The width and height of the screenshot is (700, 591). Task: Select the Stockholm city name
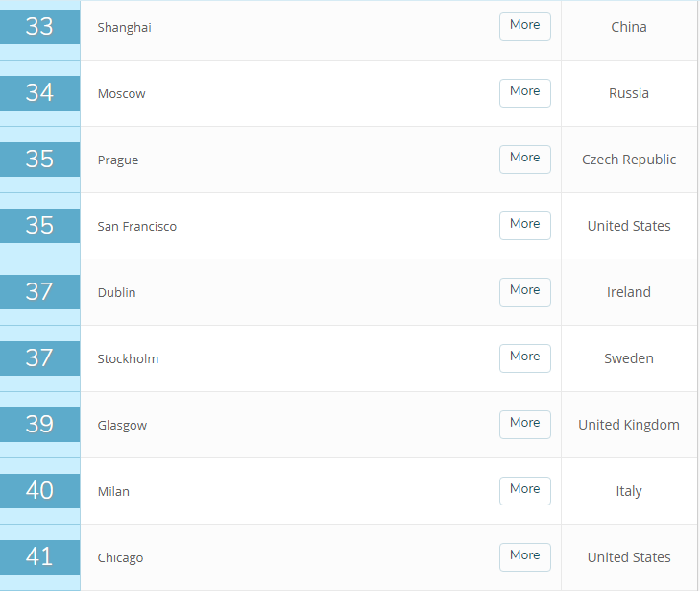128,358
